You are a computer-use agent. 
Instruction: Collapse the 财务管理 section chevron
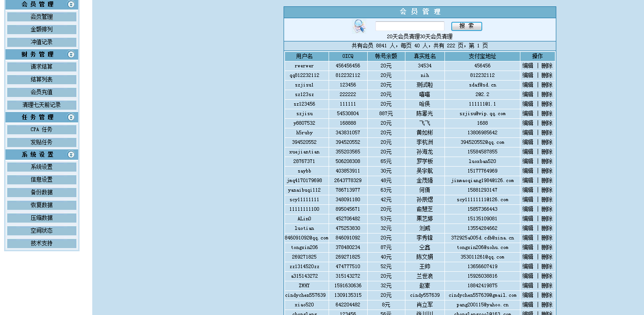[x=71, y=54]
